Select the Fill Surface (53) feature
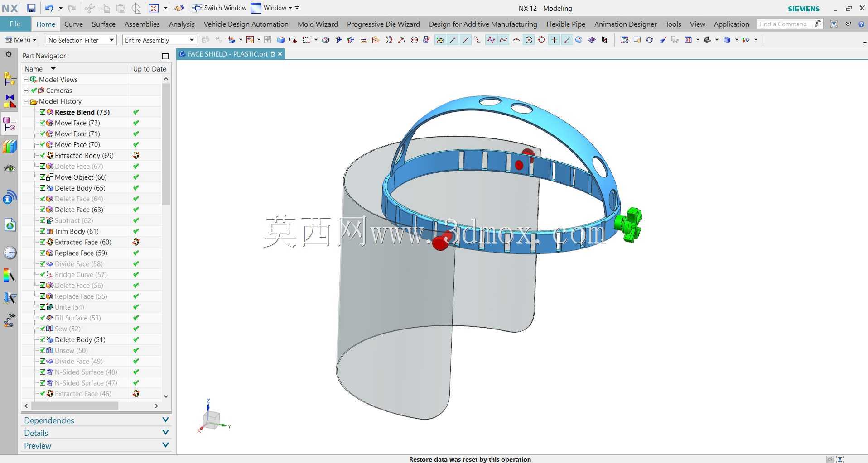The height and width of the screenshot is (463, 868). click(x=78, y=318)
